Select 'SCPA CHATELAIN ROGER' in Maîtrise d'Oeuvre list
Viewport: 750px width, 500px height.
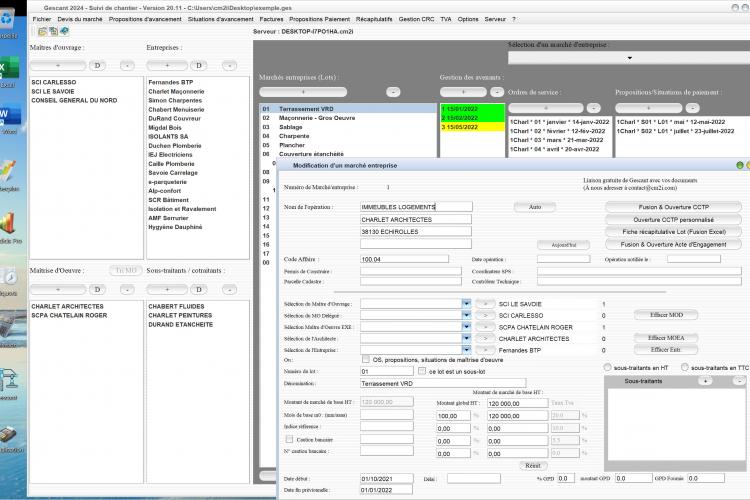69,315
